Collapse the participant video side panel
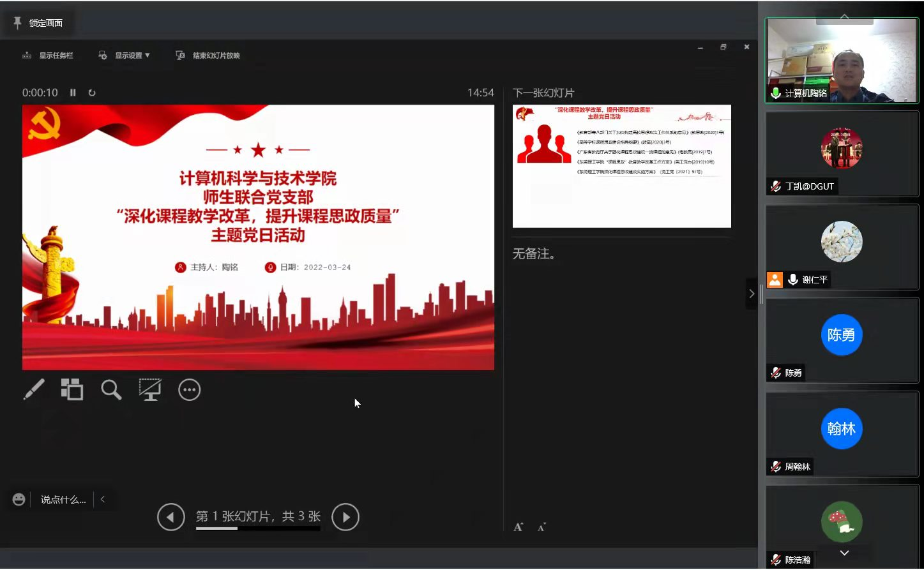 pos(752,294)
